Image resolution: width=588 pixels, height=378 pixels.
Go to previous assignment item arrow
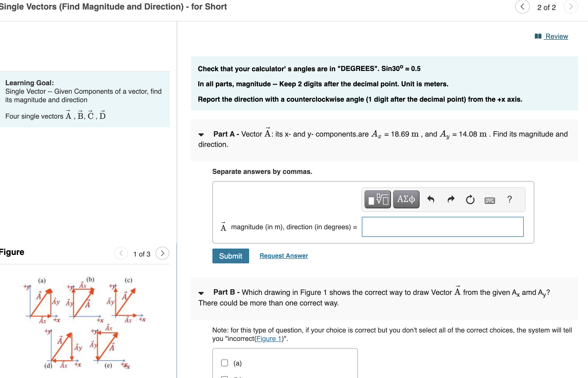(522, 7)
